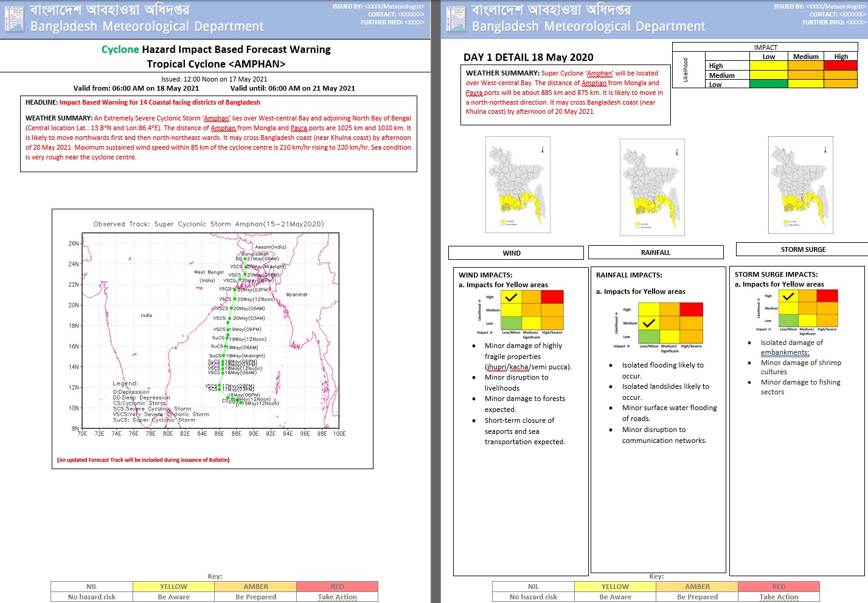Screen dimensions: 868x603
Task: Pick the green cell in top-right impact legend
Action: [768, 85]
